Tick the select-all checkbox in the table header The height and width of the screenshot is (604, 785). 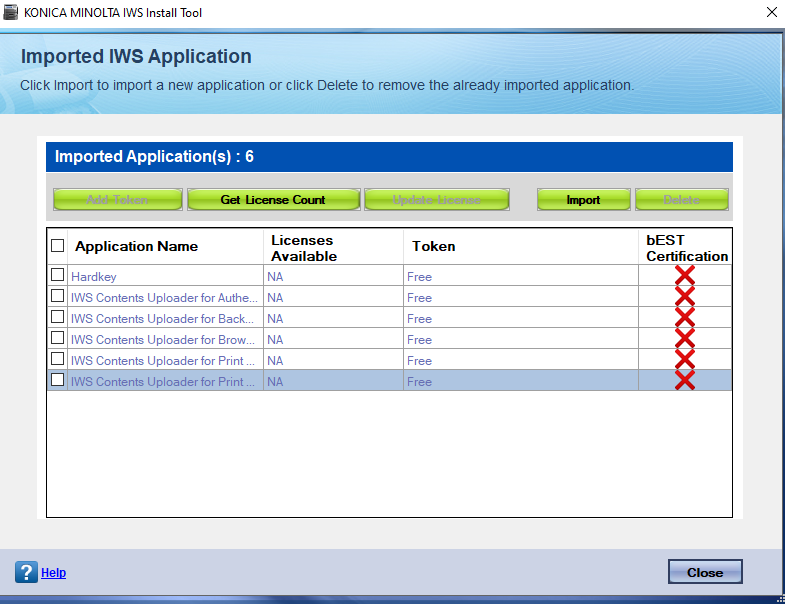pos(58,246)
